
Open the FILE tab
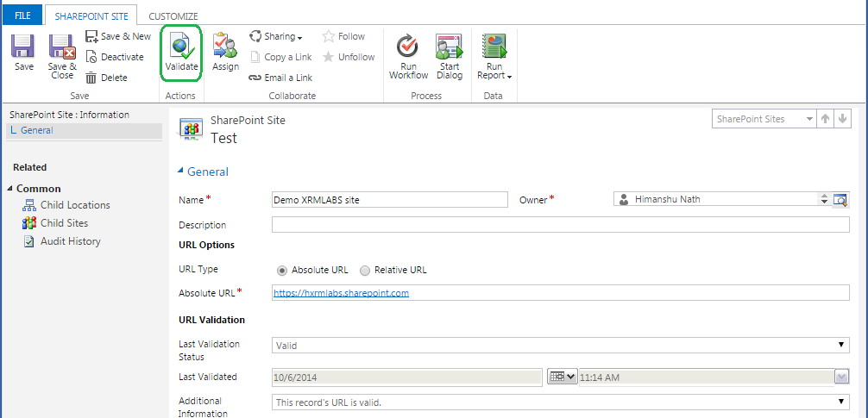[22, 16]
